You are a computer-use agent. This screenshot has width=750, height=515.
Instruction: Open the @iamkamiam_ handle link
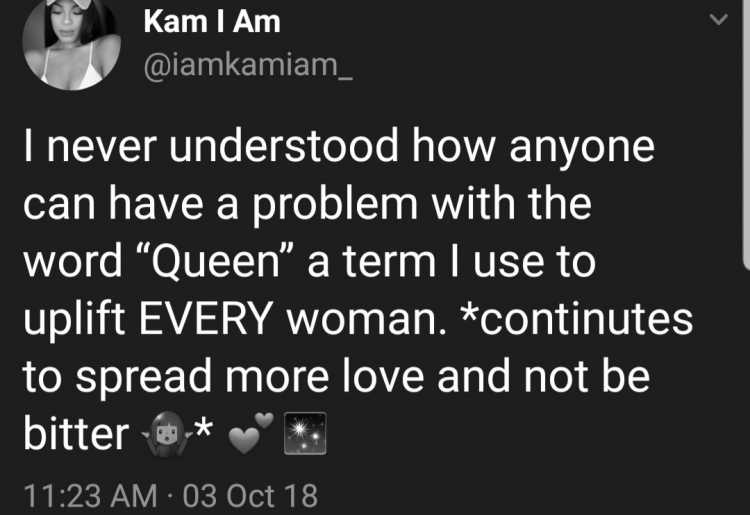[x=248, y=65]
